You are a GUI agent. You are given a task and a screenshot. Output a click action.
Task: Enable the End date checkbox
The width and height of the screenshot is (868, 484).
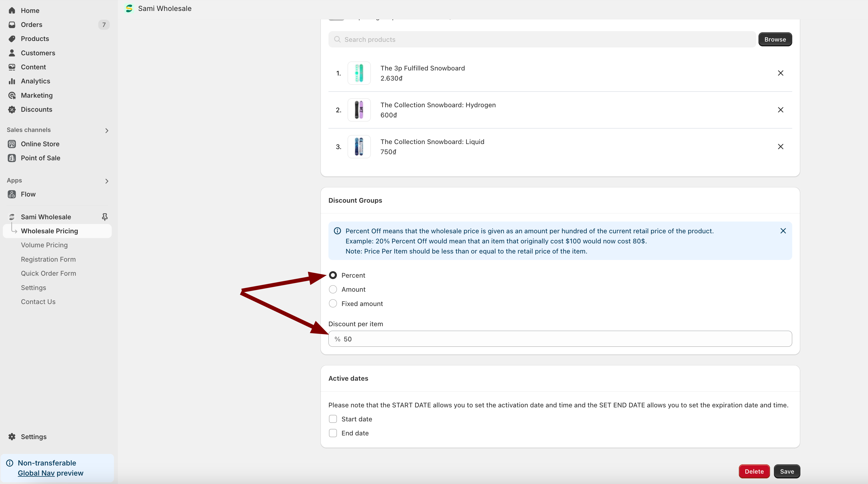333,433
